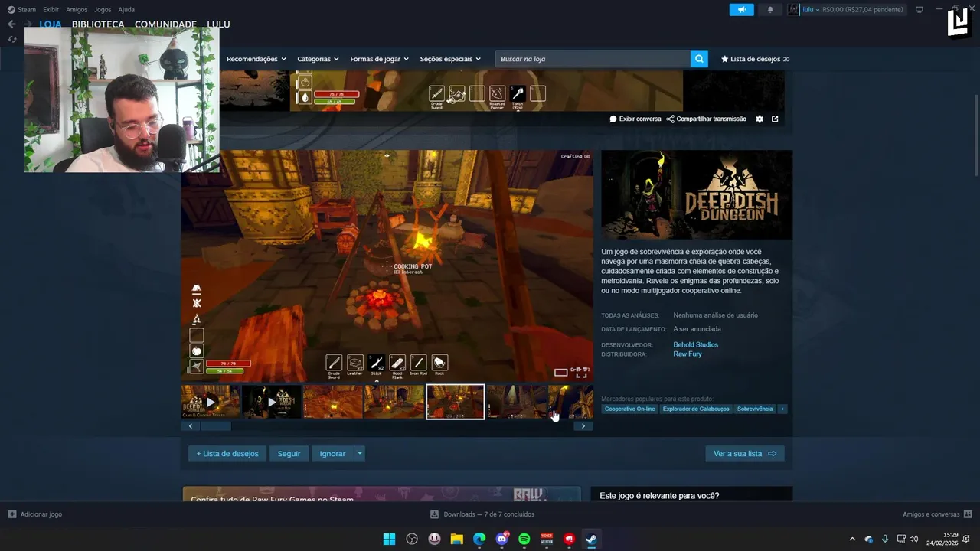Open Discord from taskbar
980x551 pixels.
pos(502,539)
